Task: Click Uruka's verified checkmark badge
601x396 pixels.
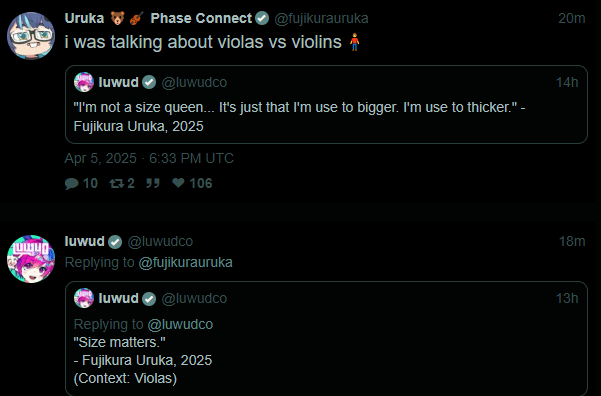Action: click(262, 18)
